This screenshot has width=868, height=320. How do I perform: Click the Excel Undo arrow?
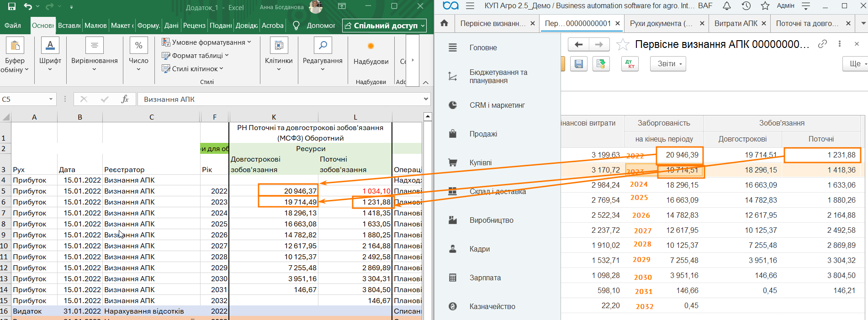(28, 6)
